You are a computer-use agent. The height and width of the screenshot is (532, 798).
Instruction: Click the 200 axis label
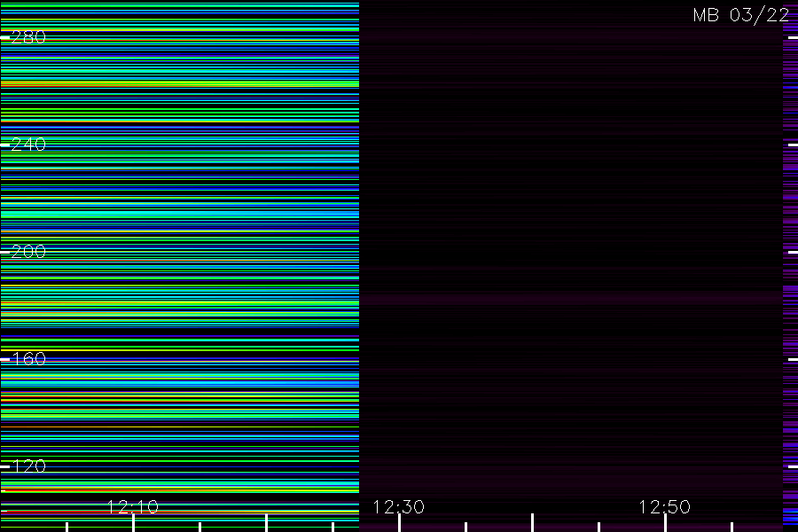[x=28, y=252]
